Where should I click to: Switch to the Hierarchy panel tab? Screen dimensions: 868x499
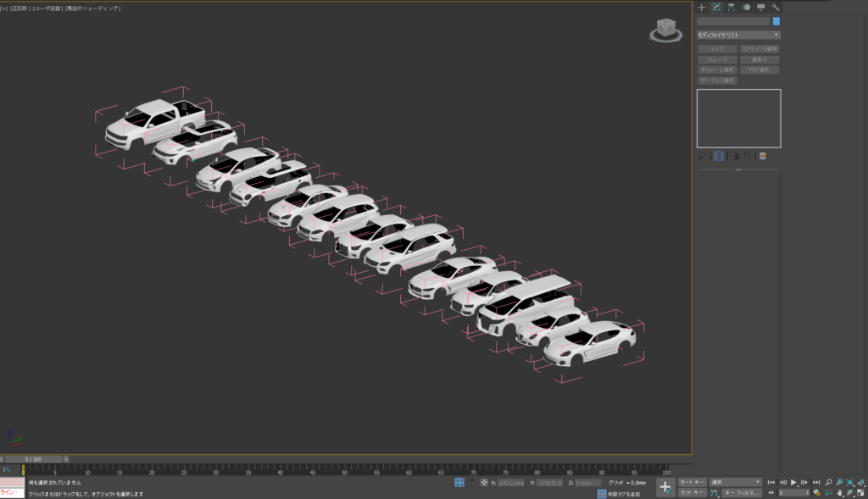pos(731,7)
